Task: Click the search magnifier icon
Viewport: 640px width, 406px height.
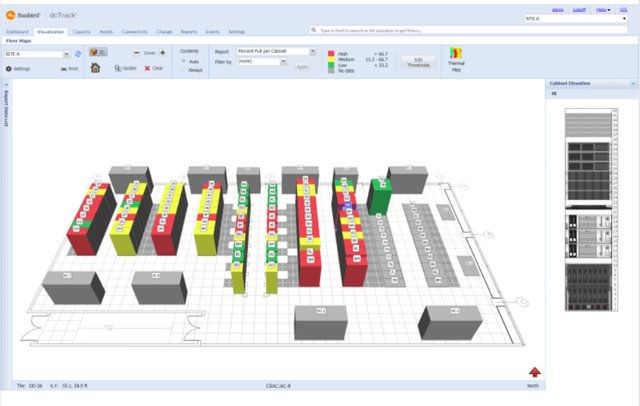Action: tap(313, 30)
